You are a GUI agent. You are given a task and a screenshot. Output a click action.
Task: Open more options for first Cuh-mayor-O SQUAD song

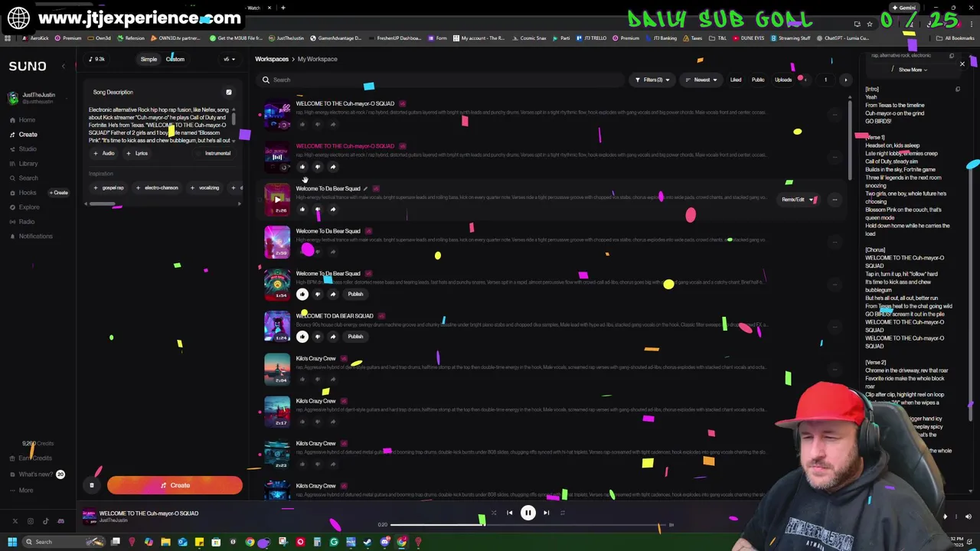pos(835,115)
